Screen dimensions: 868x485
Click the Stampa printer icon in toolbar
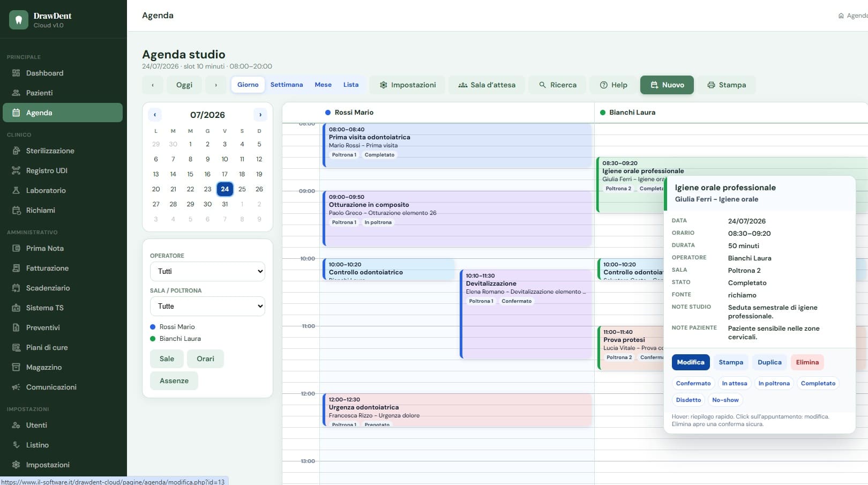pos(711,85)
